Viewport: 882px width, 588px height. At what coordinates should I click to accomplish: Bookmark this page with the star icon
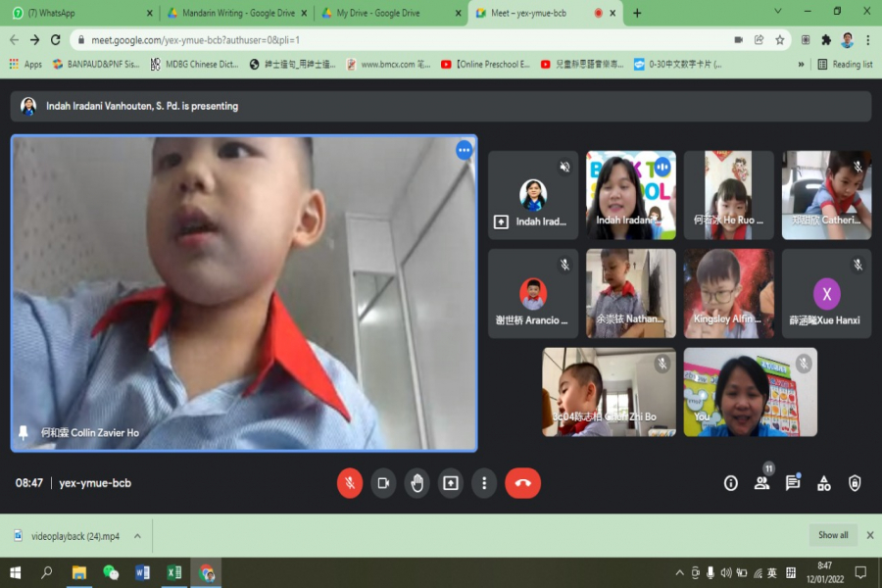[780, 40]
